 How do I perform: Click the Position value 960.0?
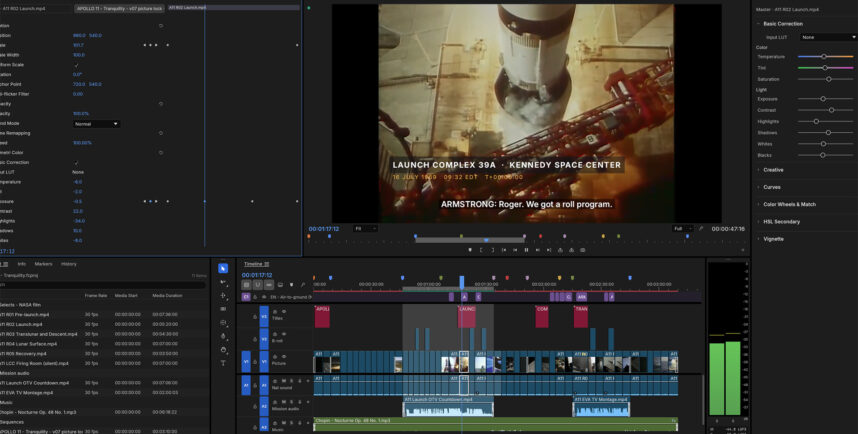(x=79, y=36)
